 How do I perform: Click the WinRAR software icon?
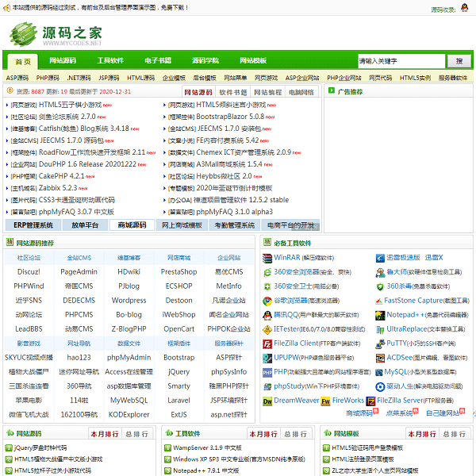pyautogui.click(x=267, y=259)
